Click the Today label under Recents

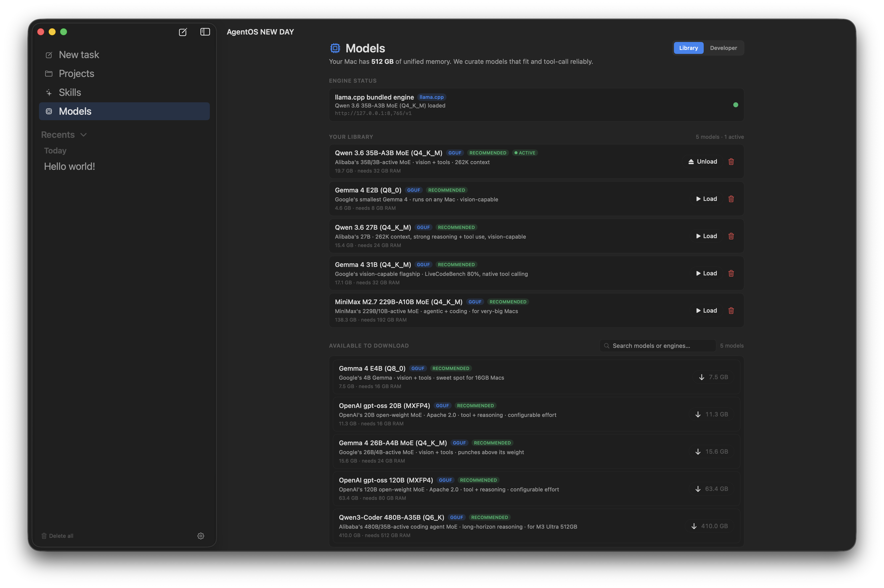pyautogui.click(x=55, y=151)
